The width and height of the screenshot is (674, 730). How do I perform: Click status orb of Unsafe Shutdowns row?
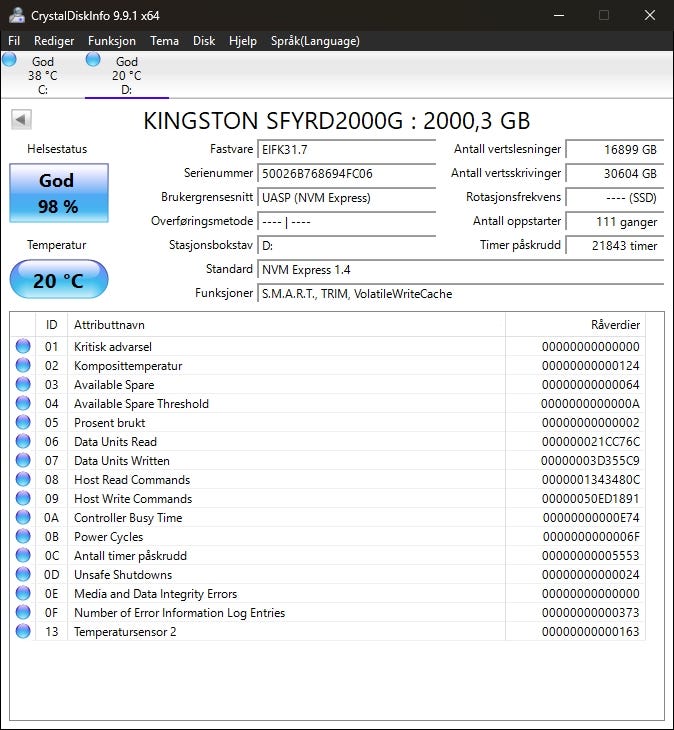pos(23,575)
